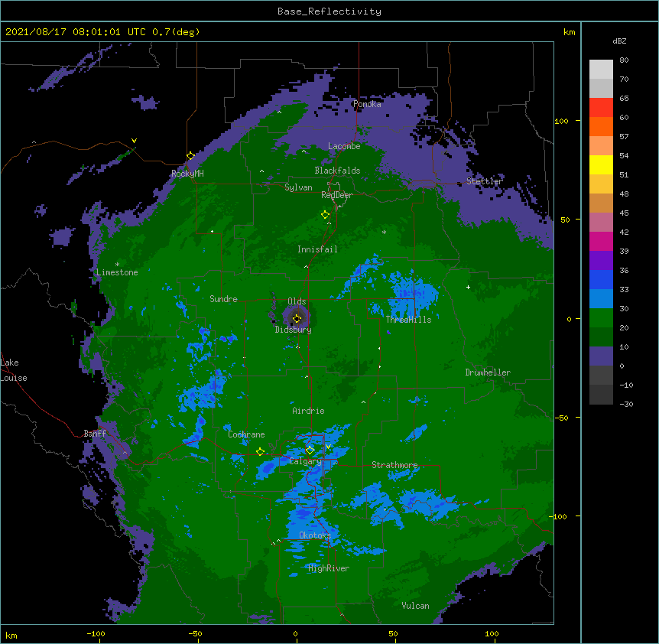
Task: Select the dark green 10-20 dBZ legend swatch
Action: 601,337
